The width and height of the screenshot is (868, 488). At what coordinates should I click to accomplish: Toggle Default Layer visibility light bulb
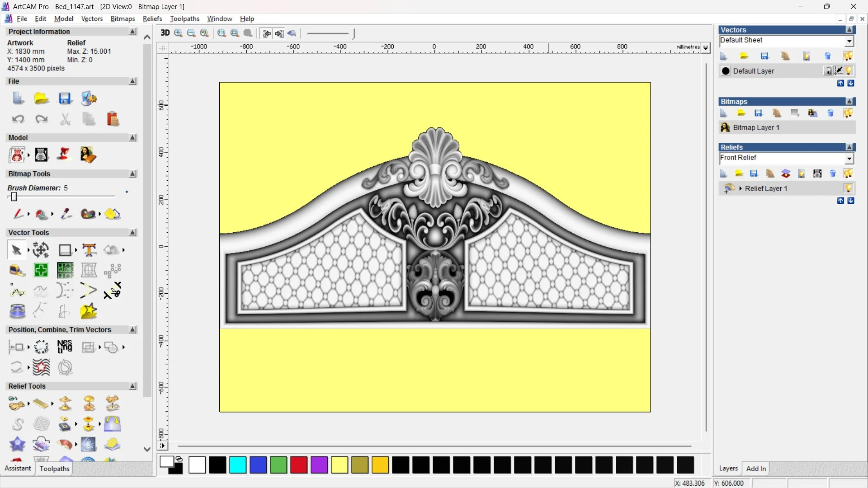tap(849, 71)
